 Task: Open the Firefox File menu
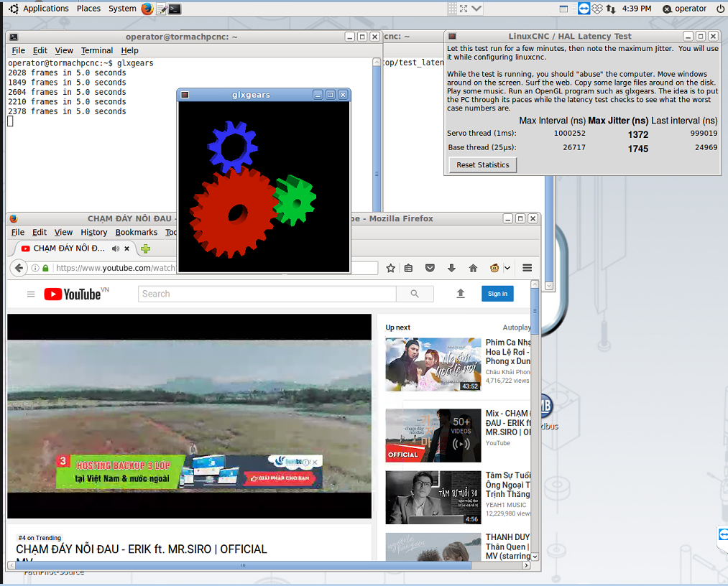pos(18,233)
